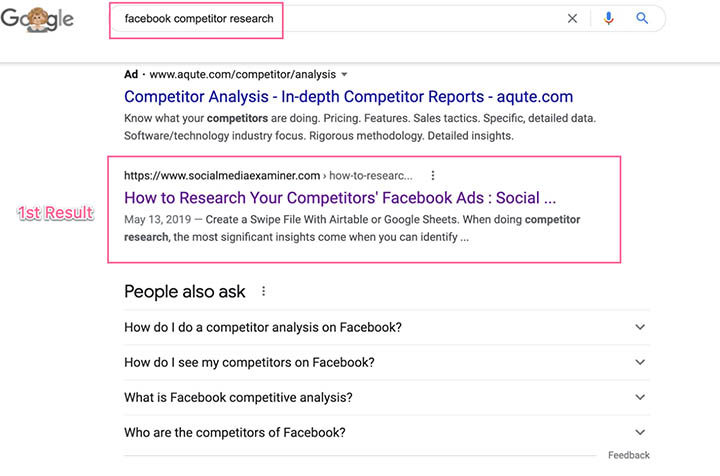Expand "What is Facebook competitive analysis?" question
The height and width of the screenshot is (476, 720).
pyautogui.click(x=640, y=397)
